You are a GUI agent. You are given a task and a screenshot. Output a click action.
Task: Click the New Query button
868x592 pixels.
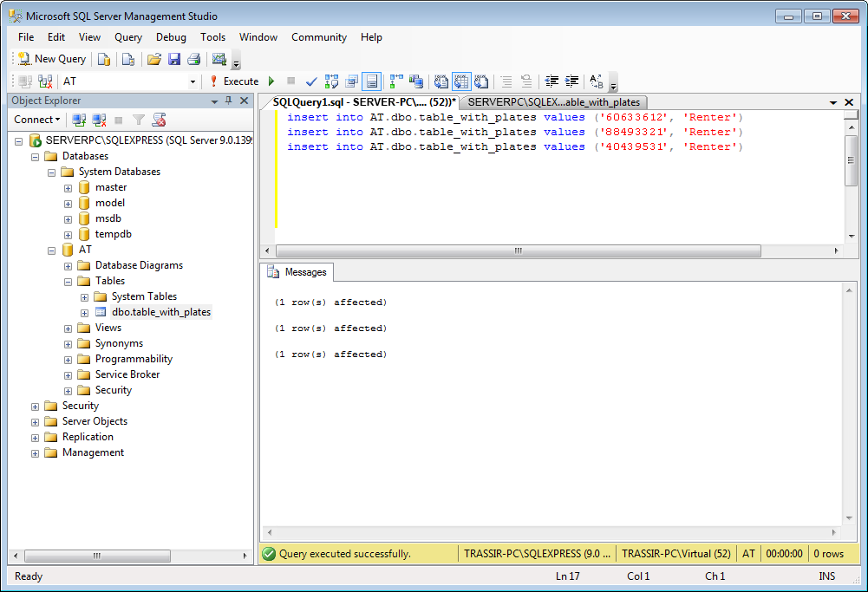tap(52, 59)
